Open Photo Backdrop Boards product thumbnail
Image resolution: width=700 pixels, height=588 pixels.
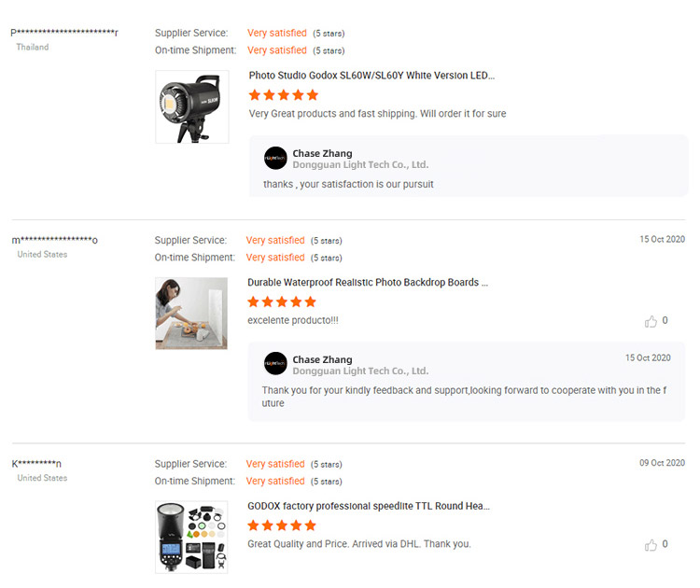pyautogui.click(x=191, y=314)
